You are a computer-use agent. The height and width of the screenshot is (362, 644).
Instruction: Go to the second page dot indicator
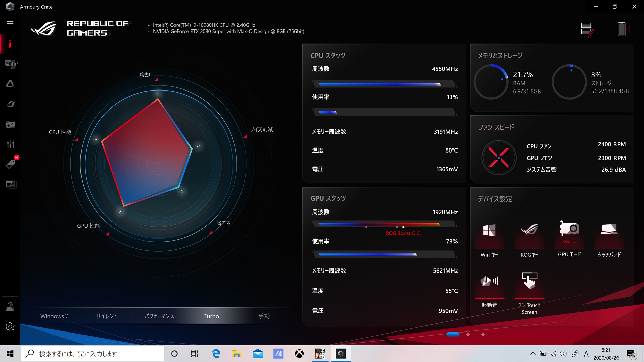click(x=468, y=334)
